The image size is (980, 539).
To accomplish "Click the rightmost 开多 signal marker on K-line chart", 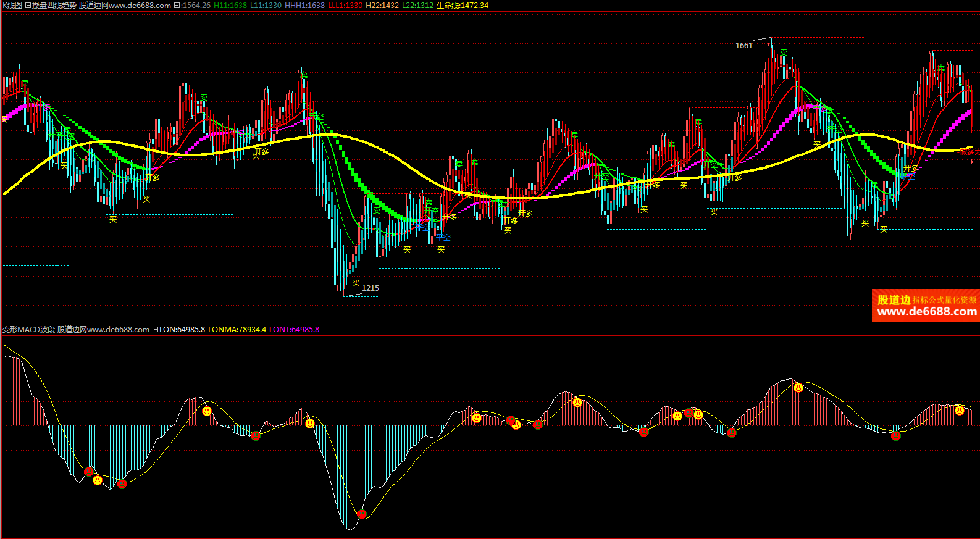I will [911, 169].
